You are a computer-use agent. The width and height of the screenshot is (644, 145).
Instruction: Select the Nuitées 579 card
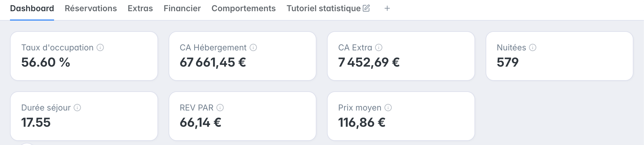point(559,56)
